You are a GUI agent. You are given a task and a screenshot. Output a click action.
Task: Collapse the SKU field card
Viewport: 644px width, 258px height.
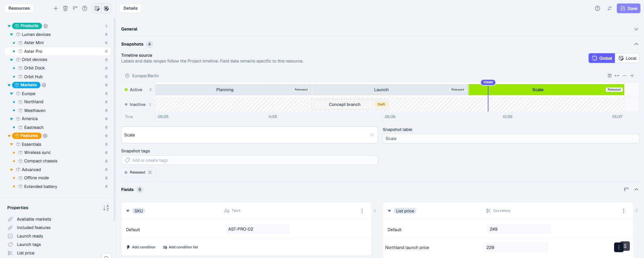tap(128, 211)
